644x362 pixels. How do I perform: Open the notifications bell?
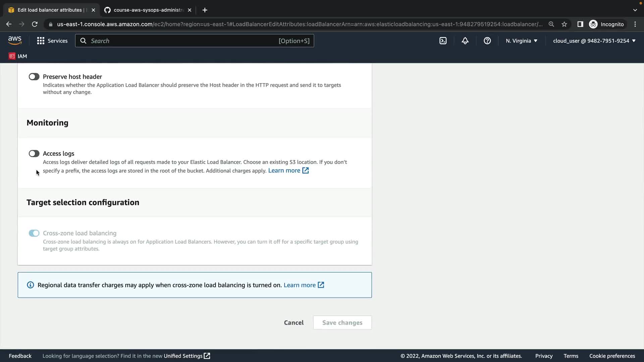[465, 41]
